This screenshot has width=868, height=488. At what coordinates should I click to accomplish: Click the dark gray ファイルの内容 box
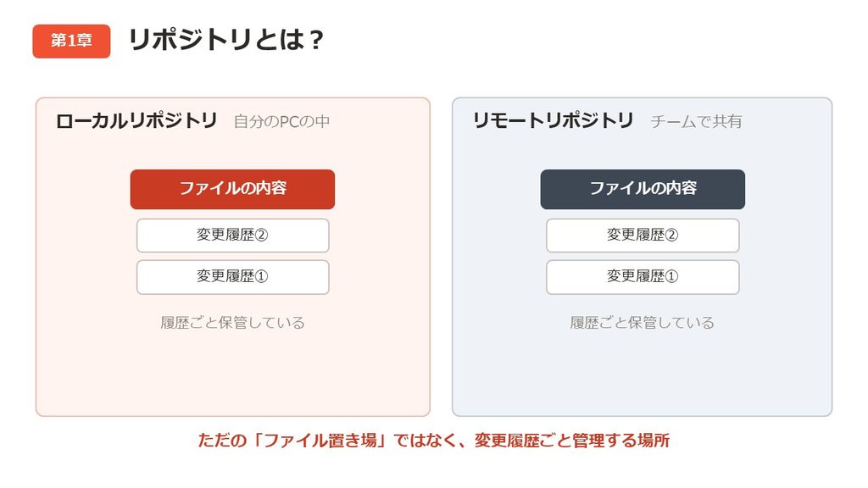(643, 189)
